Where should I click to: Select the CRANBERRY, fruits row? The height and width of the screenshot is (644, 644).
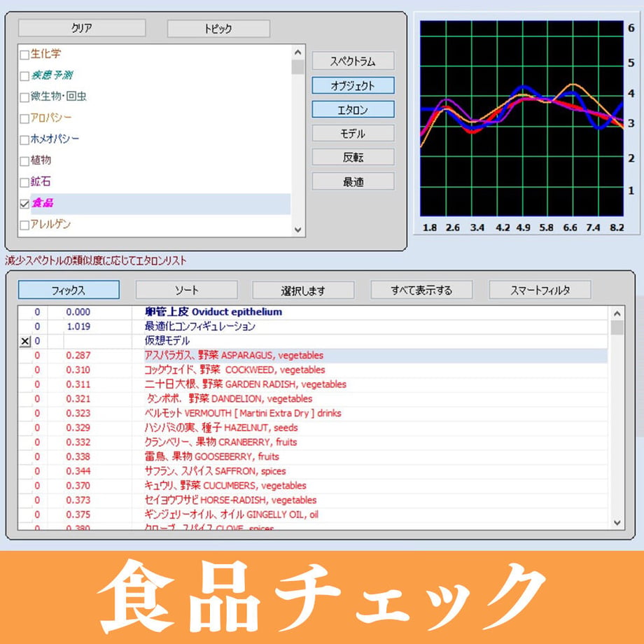[313, 442]
